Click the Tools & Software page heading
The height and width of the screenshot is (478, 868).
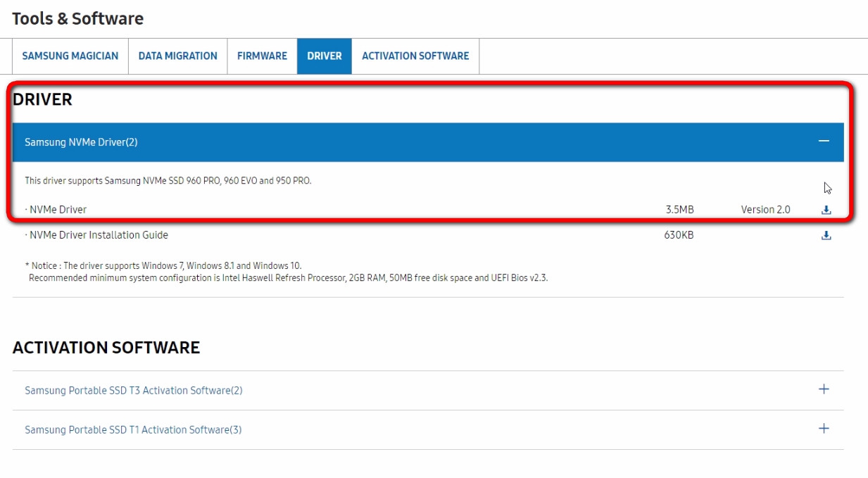(x=77, y=19)
